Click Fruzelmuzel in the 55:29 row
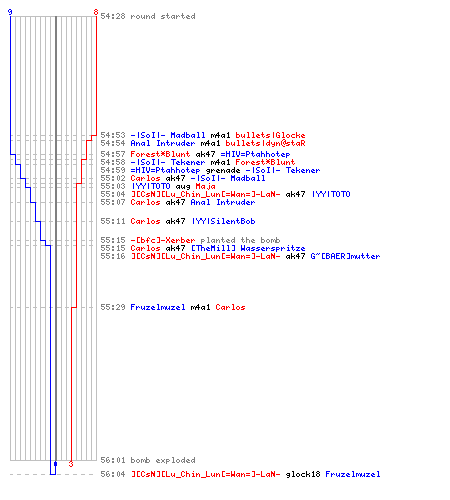Screen dimensions: 450x500 pyautogui.click(x=158, y=307)
